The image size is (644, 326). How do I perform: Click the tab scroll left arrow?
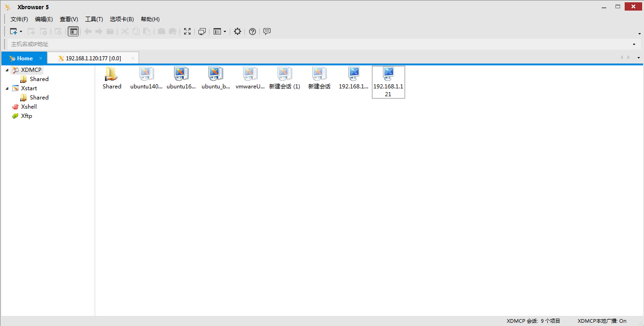point(622,58)
